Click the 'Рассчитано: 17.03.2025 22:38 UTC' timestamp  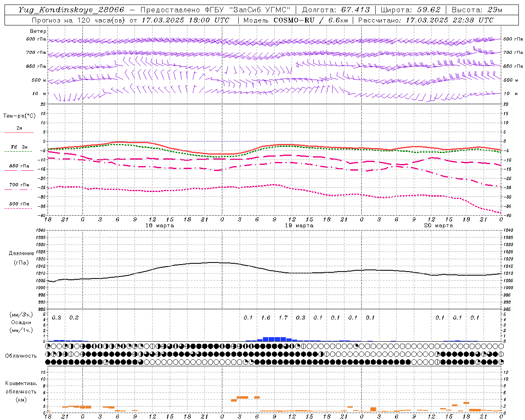426,20
